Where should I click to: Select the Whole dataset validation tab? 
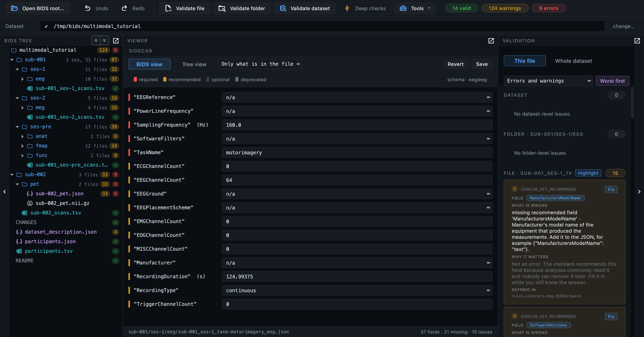click(573, 61)
